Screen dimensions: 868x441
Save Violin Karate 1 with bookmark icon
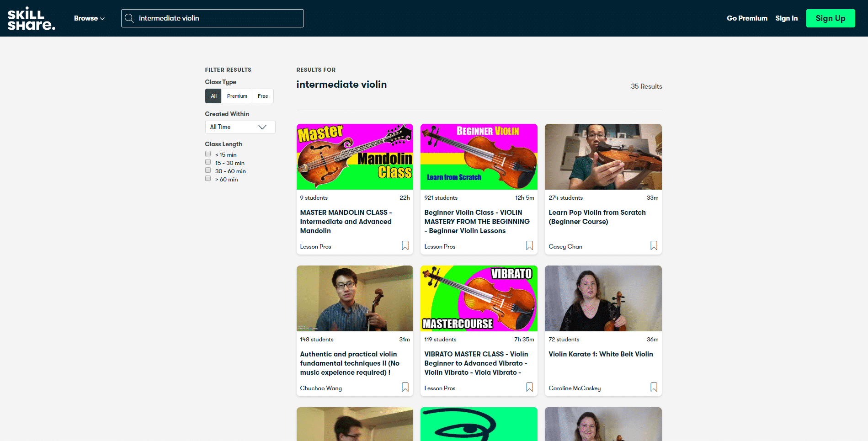click(654, 388)
